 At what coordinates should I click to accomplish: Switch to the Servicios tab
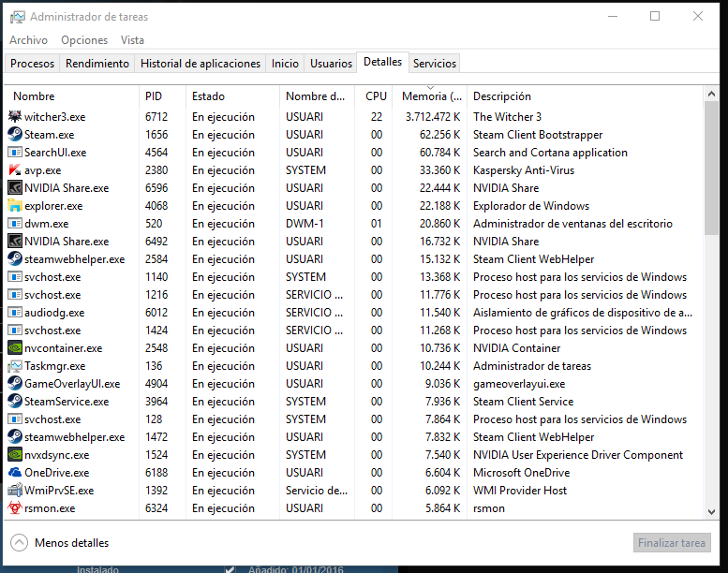[x=435, y=63]
